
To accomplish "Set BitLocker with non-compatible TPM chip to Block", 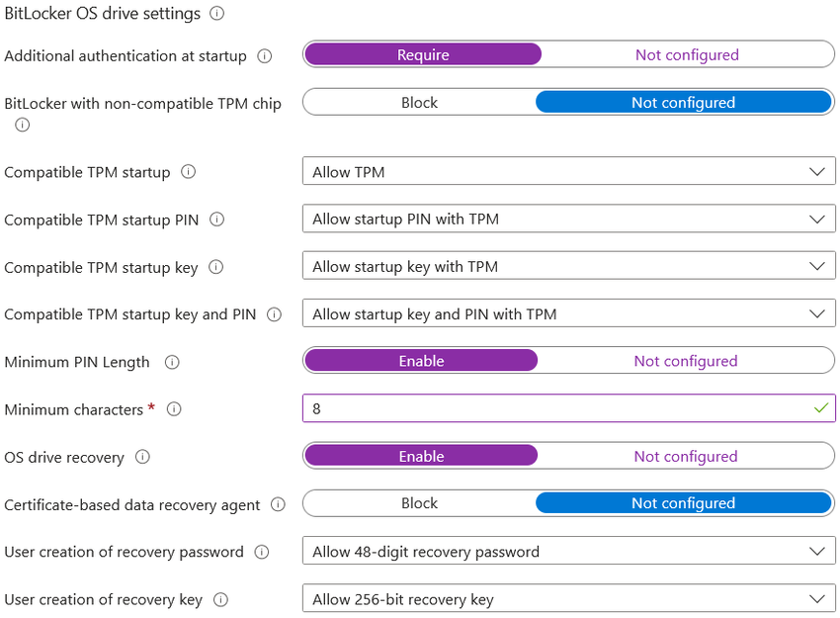I will click(419, 102).
